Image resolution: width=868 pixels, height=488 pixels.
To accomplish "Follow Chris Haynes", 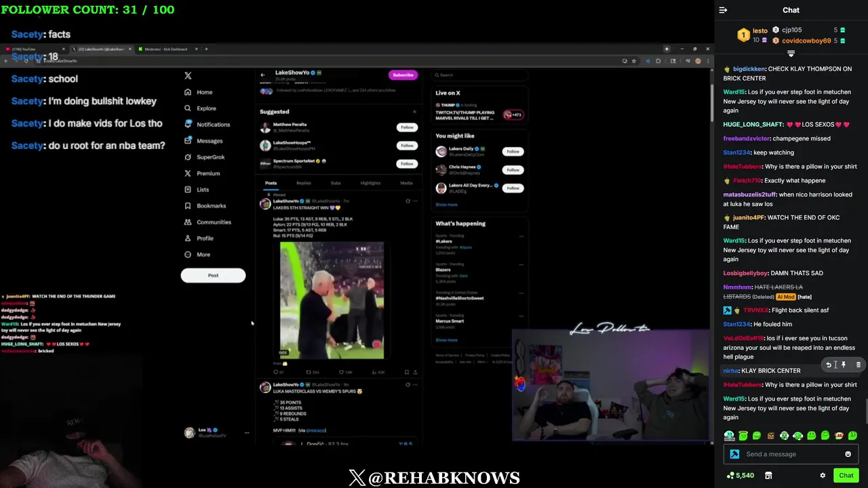I will tap(513, 170).
